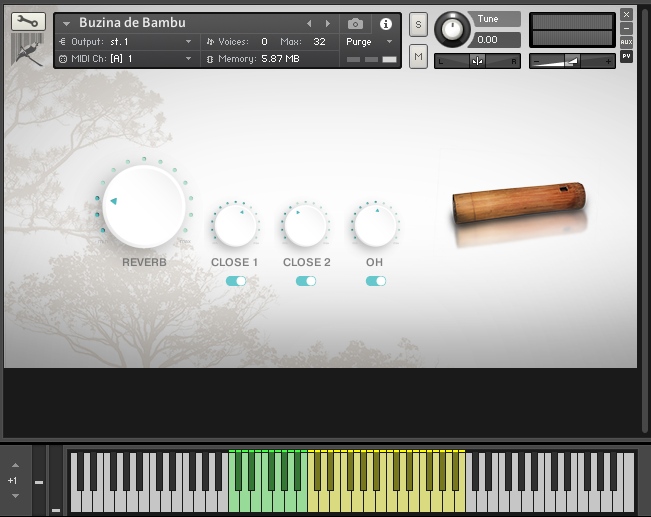Click the camera snapshot icon

[x=355, y=23]
